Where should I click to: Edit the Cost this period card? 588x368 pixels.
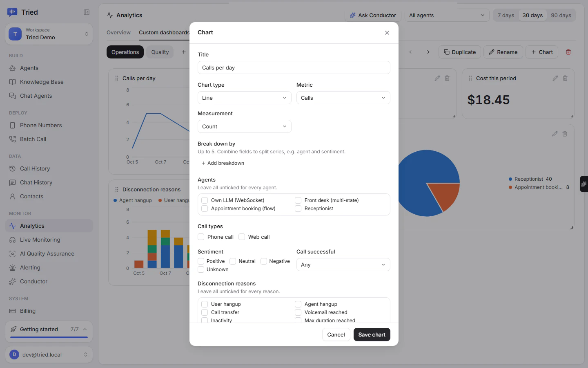click(555, 78)
